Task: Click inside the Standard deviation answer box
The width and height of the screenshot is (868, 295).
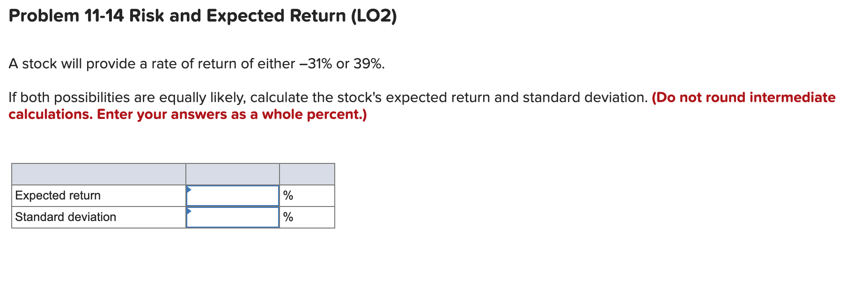Action: 233,216
